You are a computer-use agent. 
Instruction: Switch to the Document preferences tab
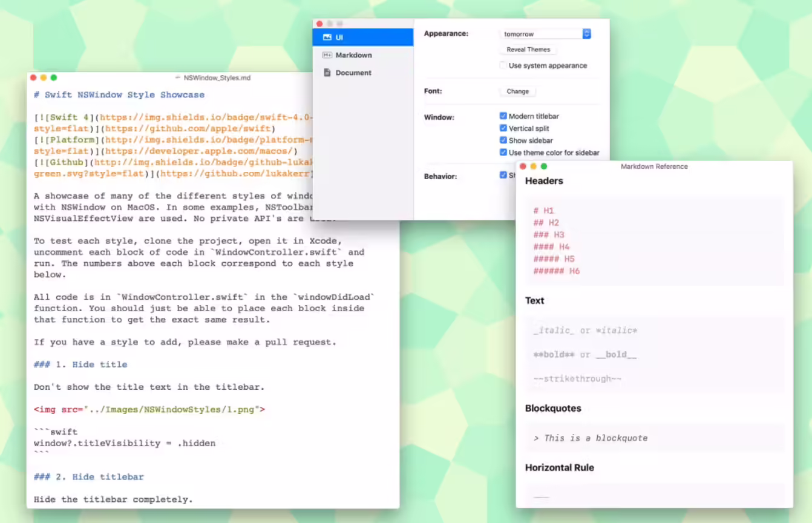[x=353, y=73]
